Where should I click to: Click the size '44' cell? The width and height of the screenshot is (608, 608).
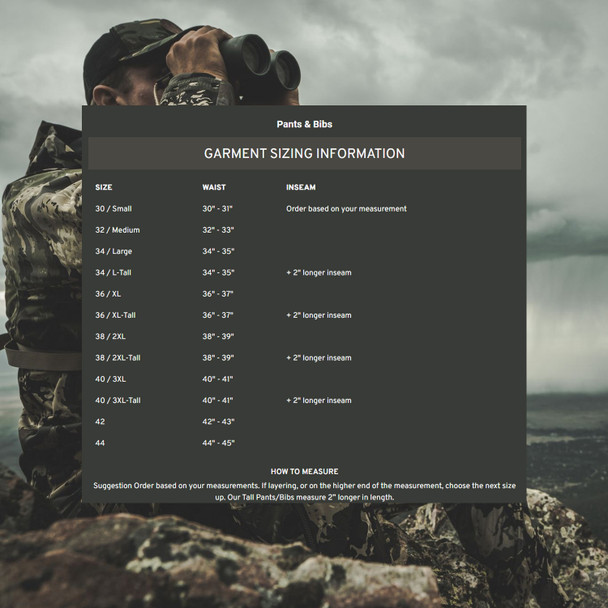click(x=100, y=443)
